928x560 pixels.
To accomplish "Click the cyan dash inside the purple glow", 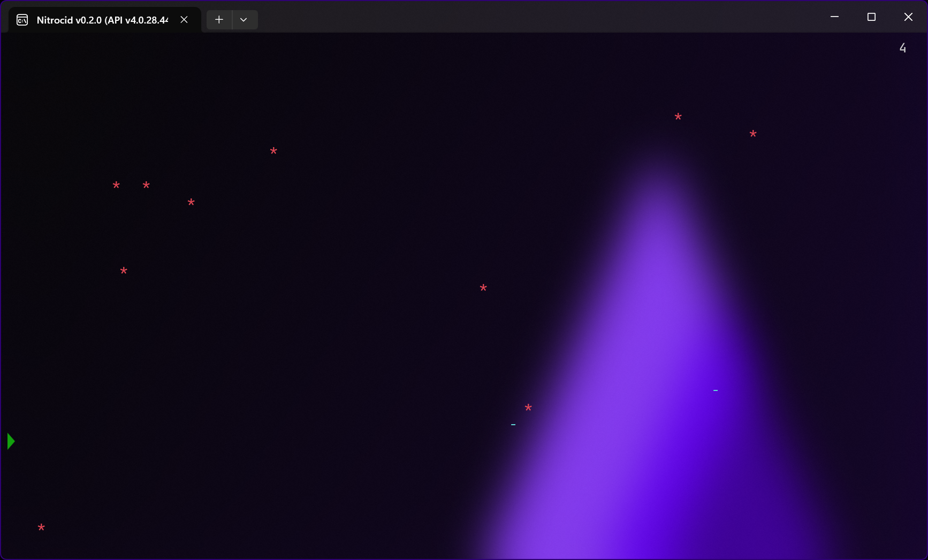I will click(x=716, y=390).
